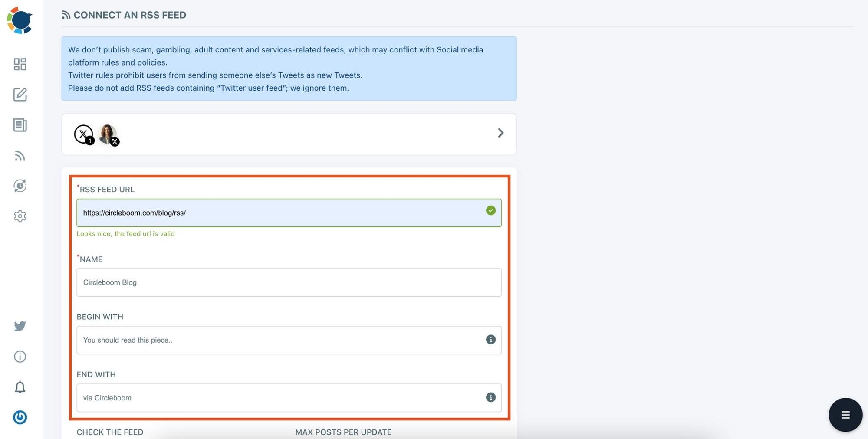Click the green valid-URL checkmark indicator
Screen dimensions: 868x439
pos(490,210)
